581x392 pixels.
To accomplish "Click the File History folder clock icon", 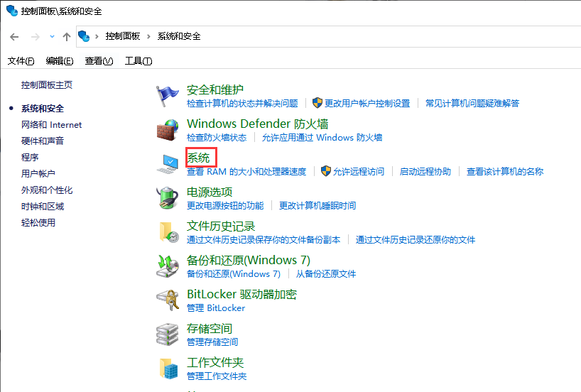I will tap(168, 232).
